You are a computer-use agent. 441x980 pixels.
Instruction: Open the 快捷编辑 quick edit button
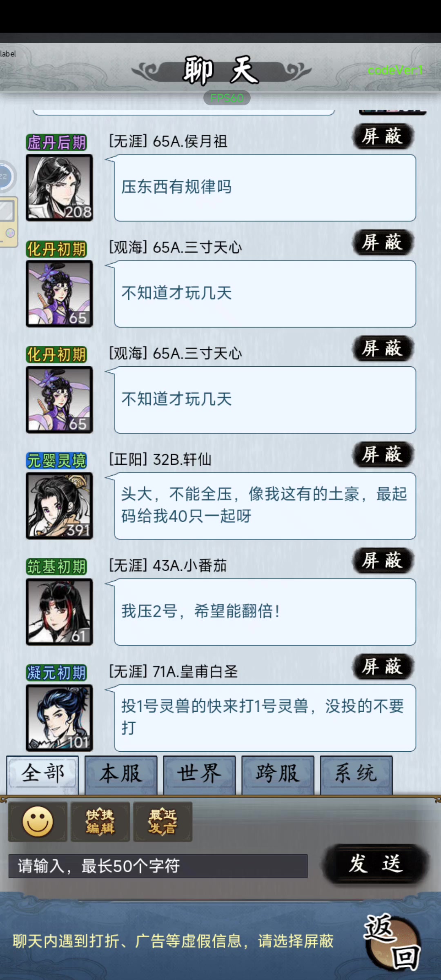click(100, 821)
